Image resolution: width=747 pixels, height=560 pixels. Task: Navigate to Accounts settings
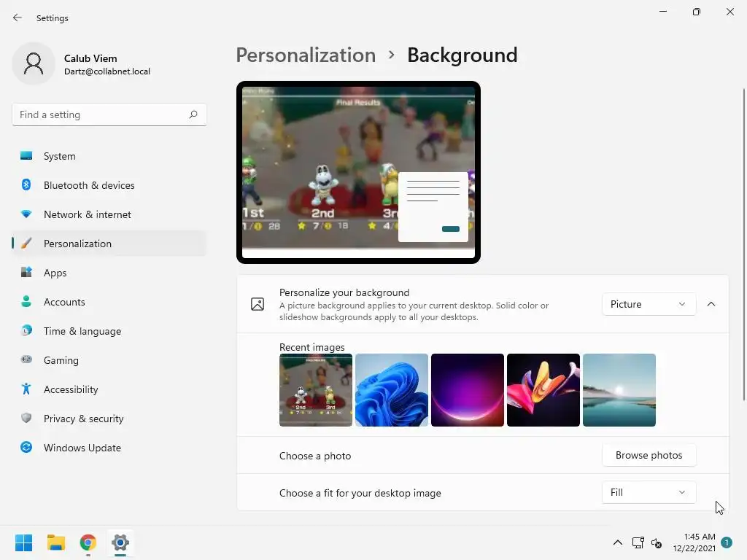click(109, 302)
